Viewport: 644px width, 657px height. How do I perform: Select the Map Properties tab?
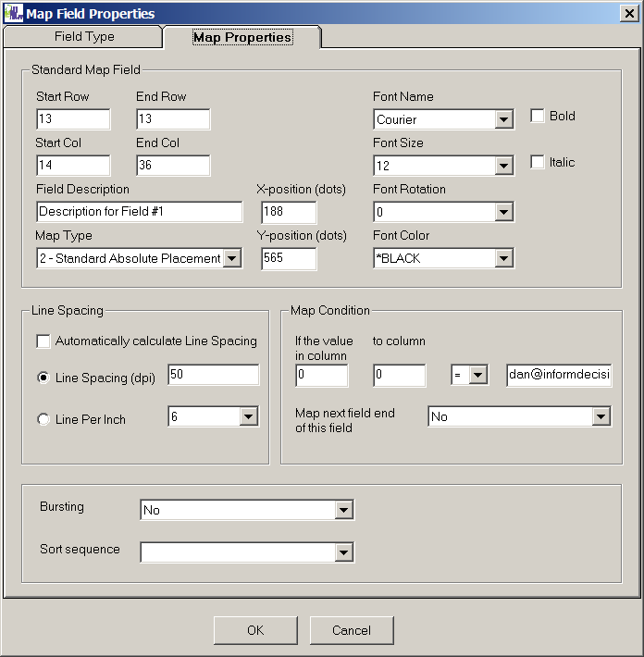[x=241, y=37]
